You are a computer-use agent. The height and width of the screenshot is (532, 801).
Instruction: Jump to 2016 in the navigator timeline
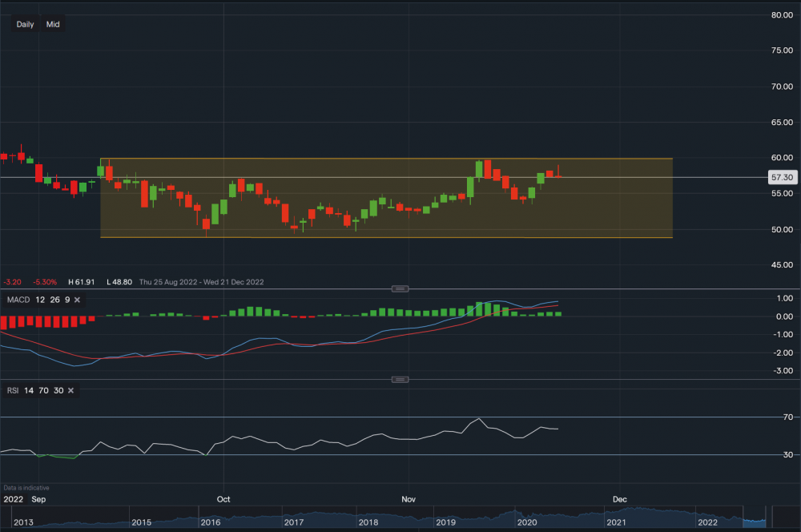coord(211,522)
